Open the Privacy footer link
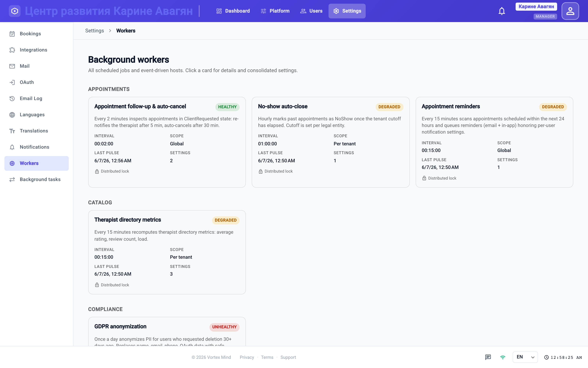Viewport: 588px width, 368px height. coord(247,357)
